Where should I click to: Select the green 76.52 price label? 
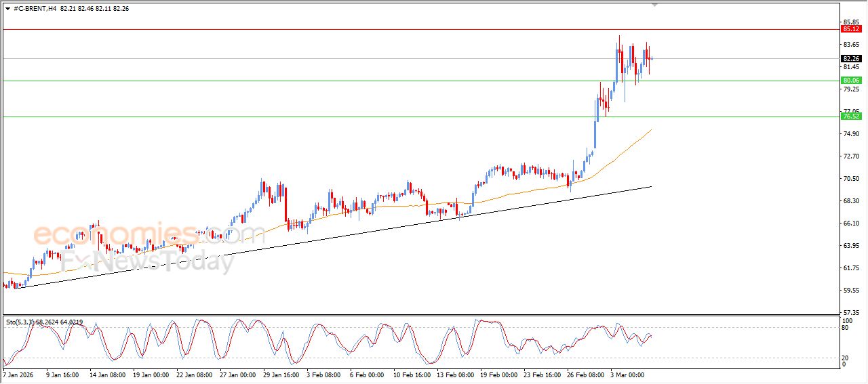click(850, 116)
